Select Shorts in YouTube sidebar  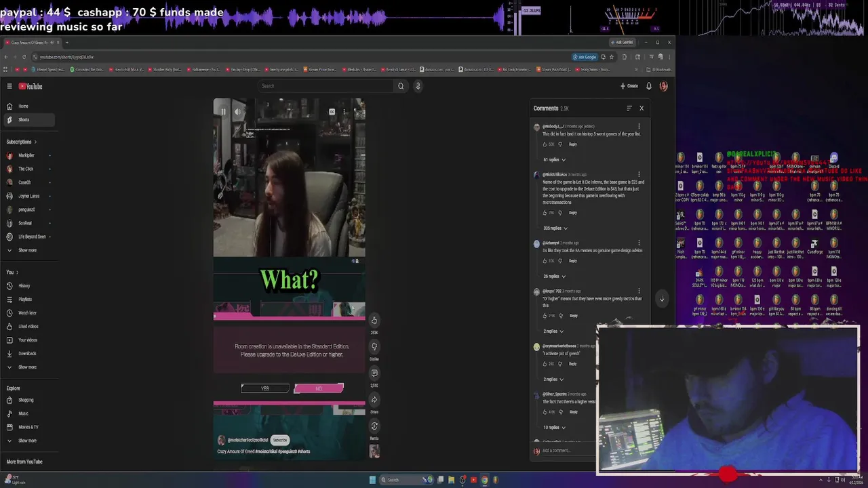click(28, 120)
